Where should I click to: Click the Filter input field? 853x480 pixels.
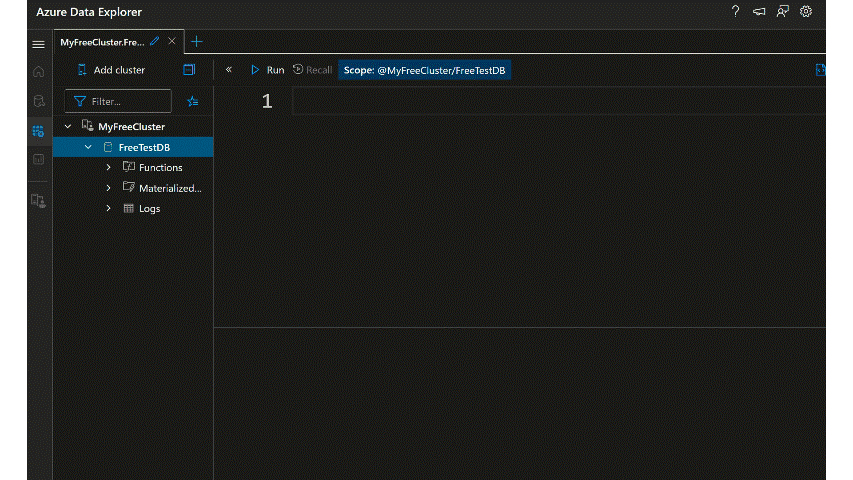pyautogui.click(x=125, y=101)
